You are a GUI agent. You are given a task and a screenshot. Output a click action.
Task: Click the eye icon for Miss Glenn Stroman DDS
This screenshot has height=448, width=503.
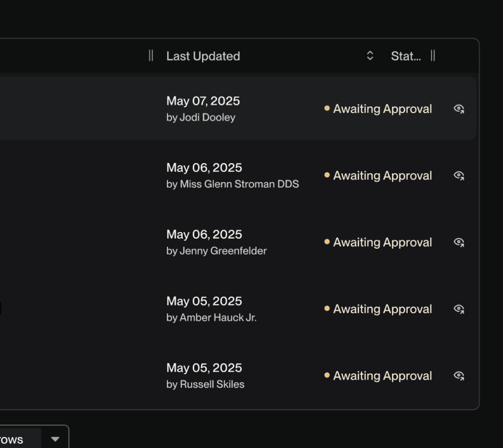[459, 176]
